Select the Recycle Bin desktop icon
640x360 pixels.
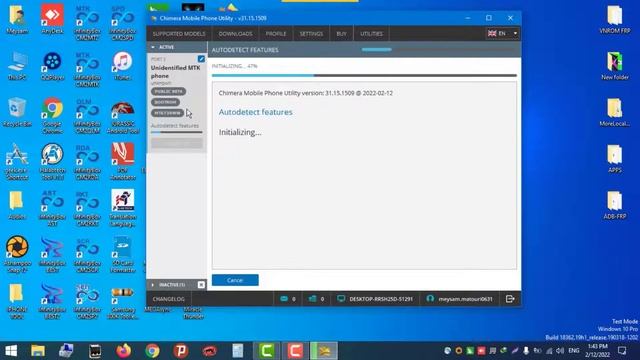pyautogui.click(x=17, y=112)
